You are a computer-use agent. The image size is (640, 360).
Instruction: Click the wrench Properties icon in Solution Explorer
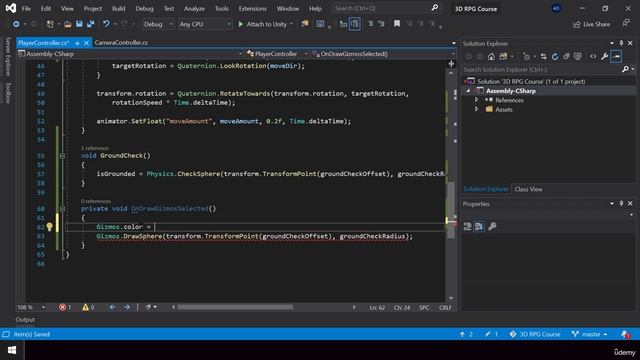(604, 56)
